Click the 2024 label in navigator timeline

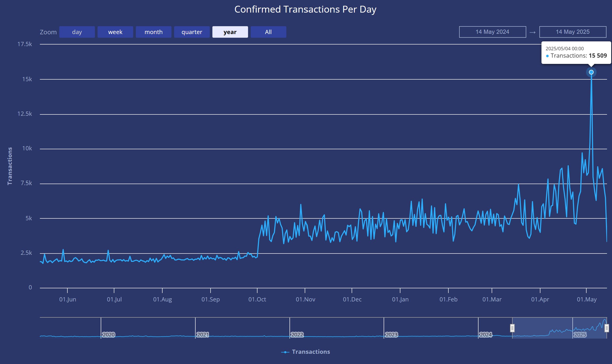click(486, 334)
